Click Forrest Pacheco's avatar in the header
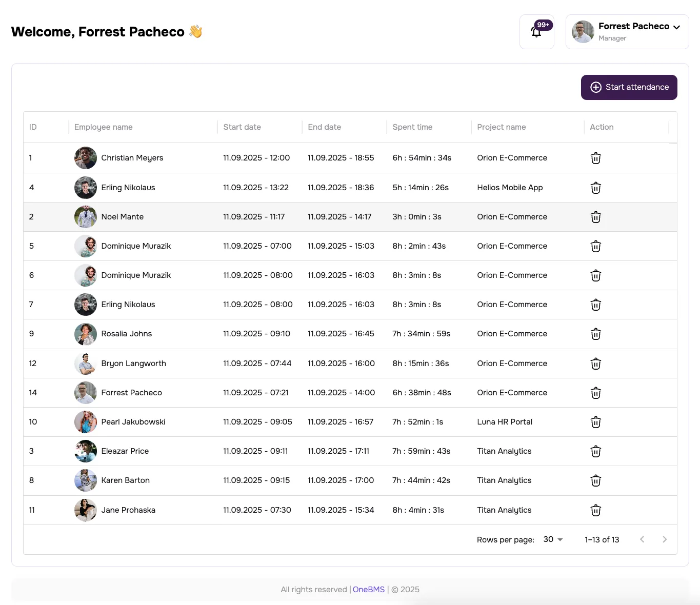 (582, 31)
